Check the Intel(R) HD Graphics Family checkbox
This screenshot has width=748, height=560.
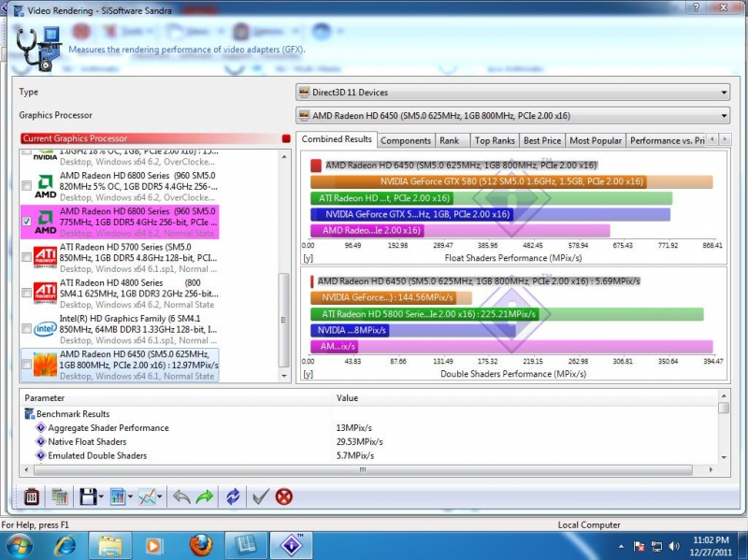[x=27, y=329]
